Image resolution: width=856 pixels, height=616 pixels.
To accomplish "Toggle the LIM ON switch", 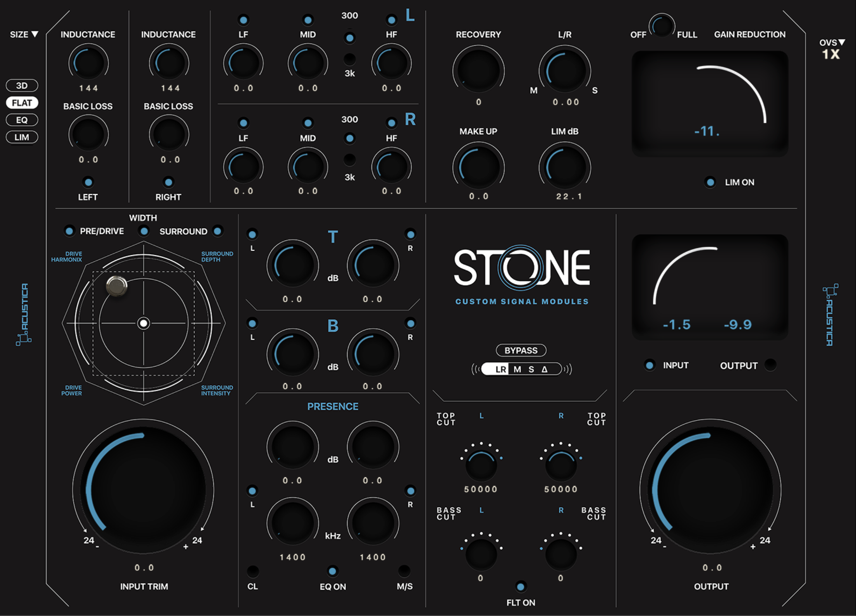I will point(710,182).
